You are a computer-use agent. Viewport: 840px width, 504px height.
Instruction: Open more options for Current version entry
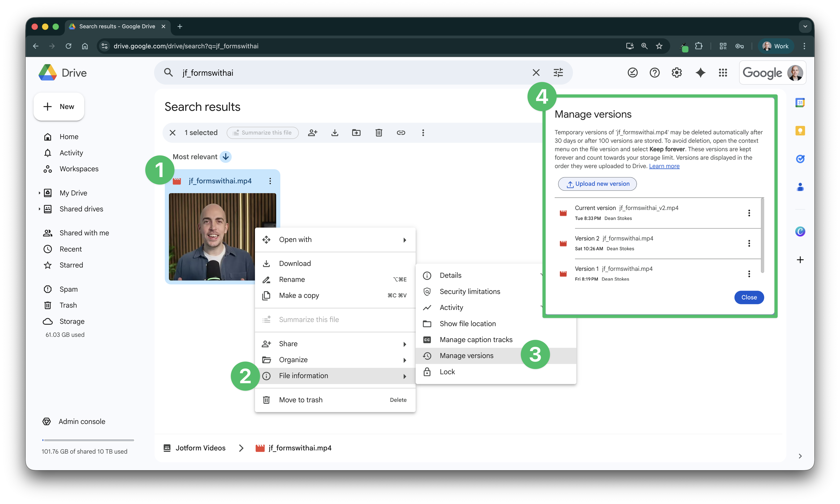pos(749,213)
